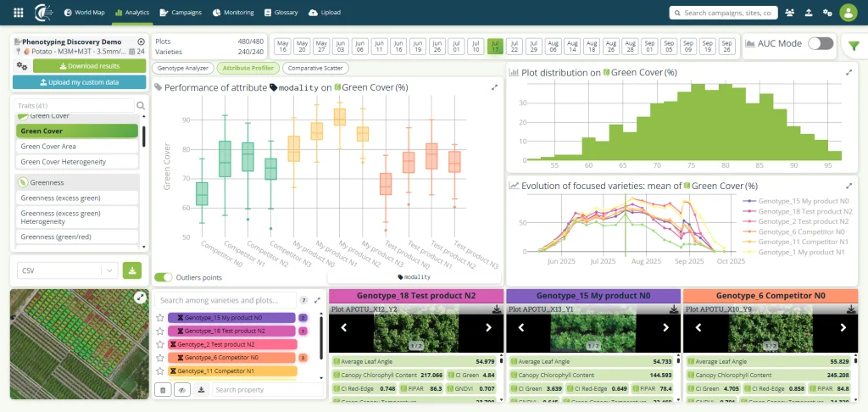Screen dimensions: 868x412
Task: Click the Search property field
Action: [267, 390]
